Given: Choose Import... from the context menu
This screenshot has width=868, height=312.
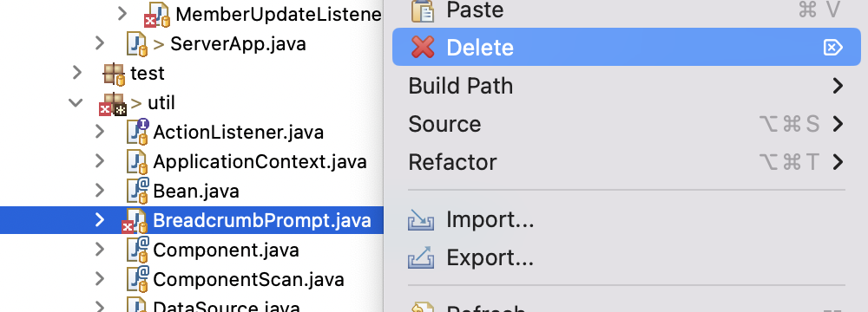Looking at the screenshot, I should coord(626,220).
